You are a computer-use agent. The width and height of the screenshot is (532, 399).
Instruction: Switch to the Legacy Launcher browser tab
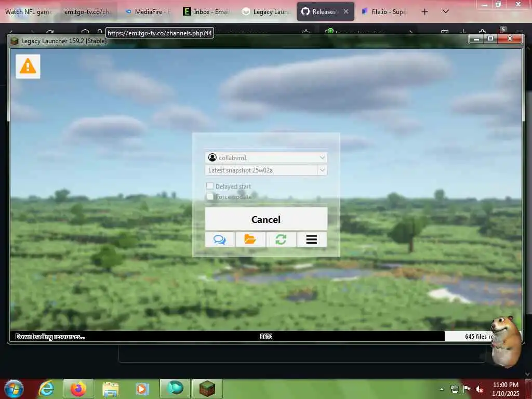click(x=267, y=12)
